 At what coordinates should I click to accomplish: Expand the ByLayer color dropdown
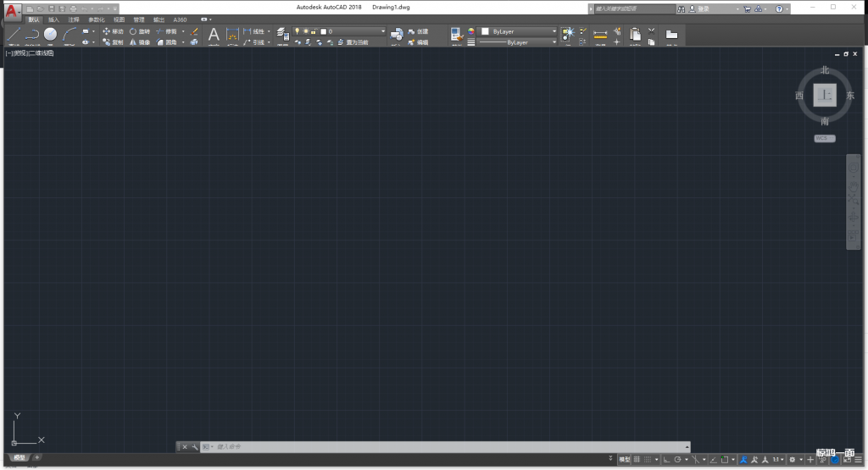tap(519, 31)
